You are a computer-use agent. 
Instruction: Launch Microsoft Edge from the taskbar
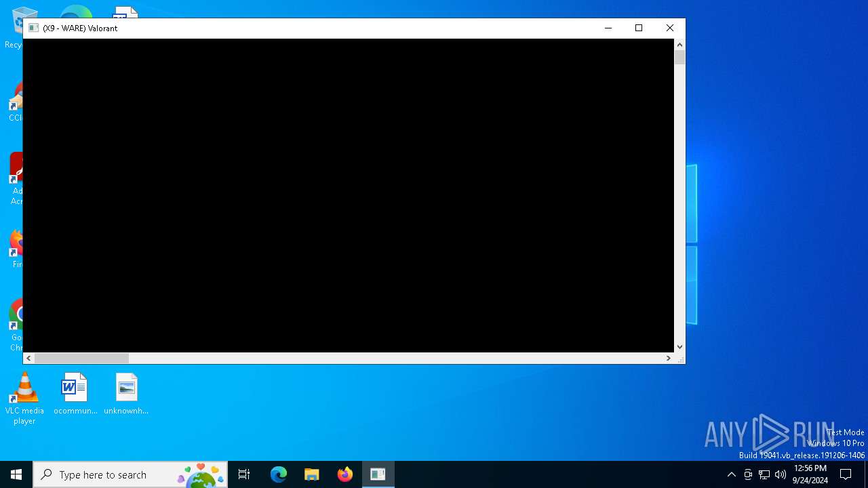tap(279, 474)
